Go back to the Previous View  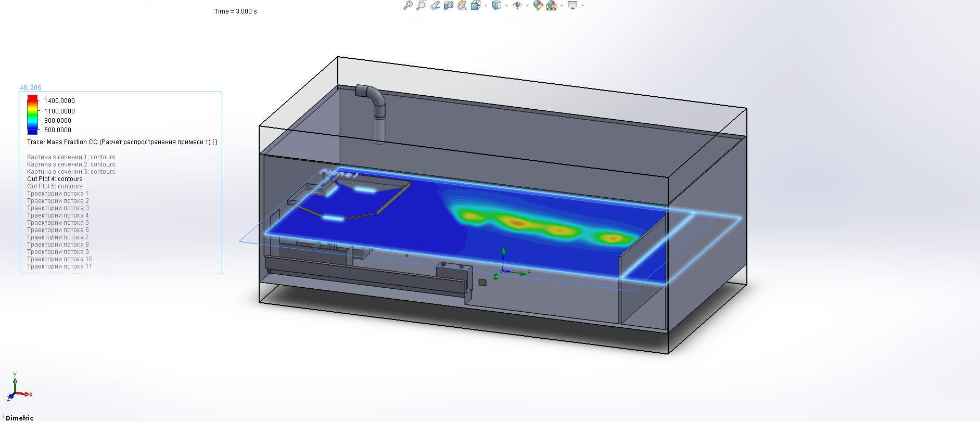coord(435,5)
